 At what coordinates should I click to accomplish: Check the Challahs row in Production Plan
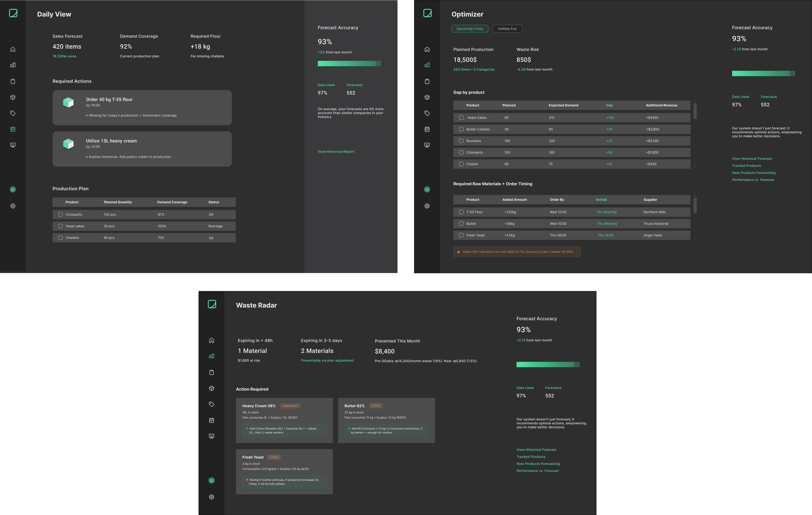coord(60,238)
